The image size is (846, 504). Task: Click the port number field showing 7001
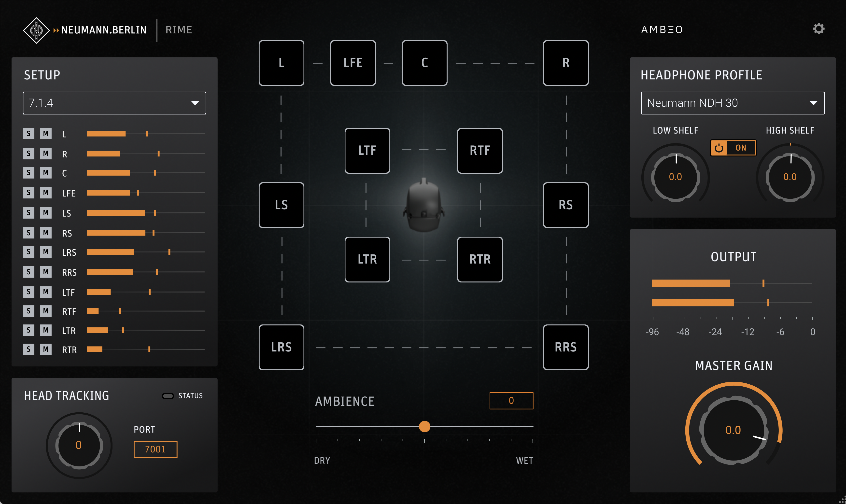click(155, 449)
